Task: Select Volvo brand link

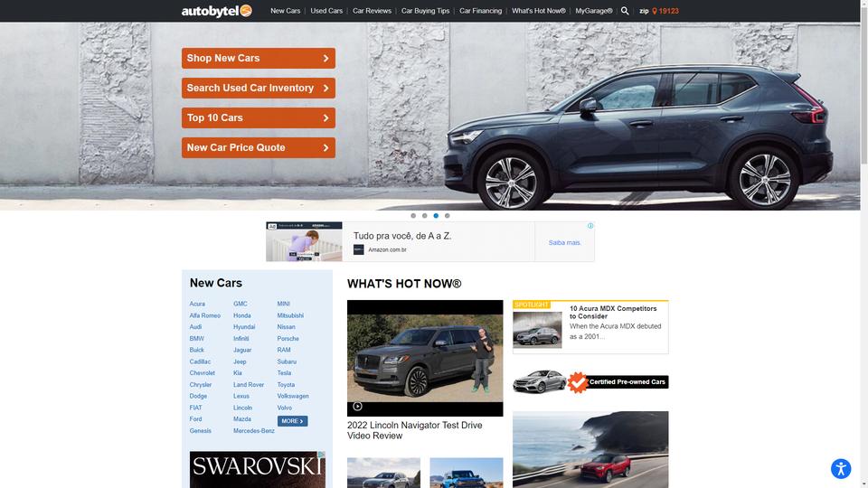Action: [x=285, y=408]
